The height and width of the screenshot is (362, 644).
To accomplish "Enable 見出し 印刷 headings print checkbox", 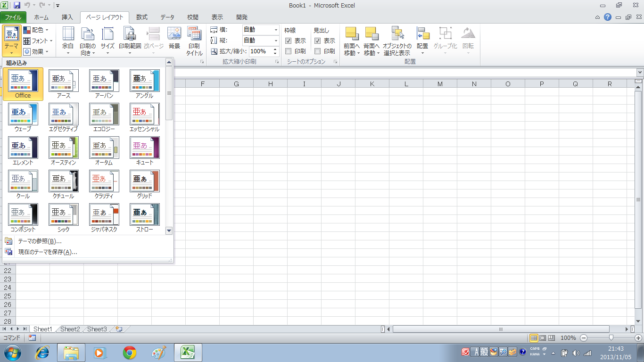I will [x=318, y=51].
